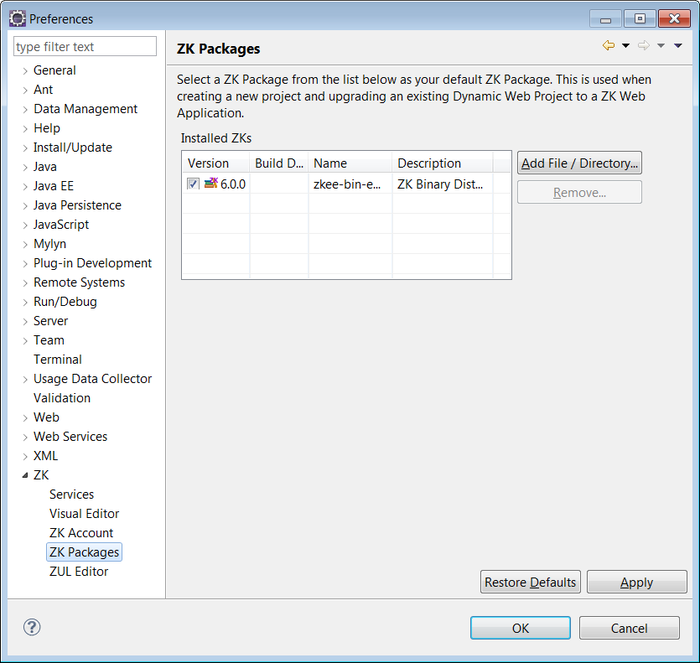The image size is (700, 663).
Task: Click the Remove button
Action: click(579, 192)
